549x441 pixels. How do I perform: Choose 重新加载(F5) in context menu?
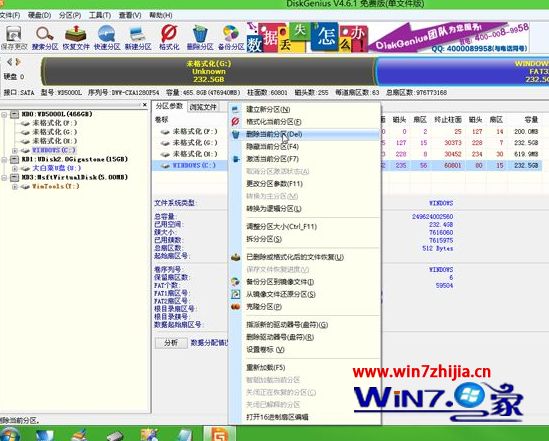(x=305, y=368)
